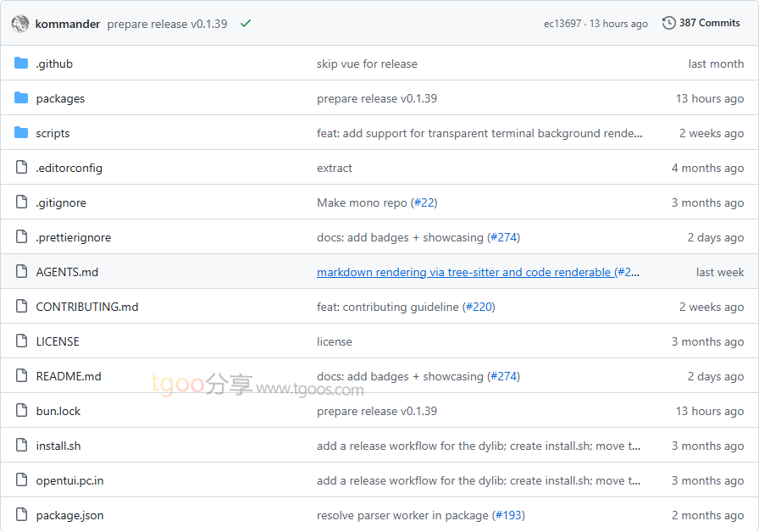Click the kommander user avatar
This screenshot has width=759, height=532.
click(x=20, y=24)
